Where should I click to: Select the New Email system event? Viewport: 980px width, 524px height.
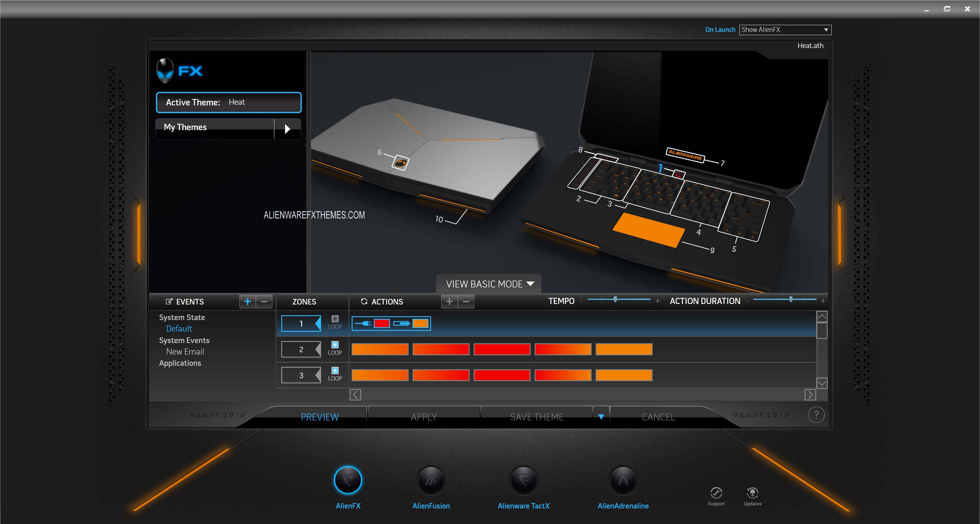pos(185,352)
